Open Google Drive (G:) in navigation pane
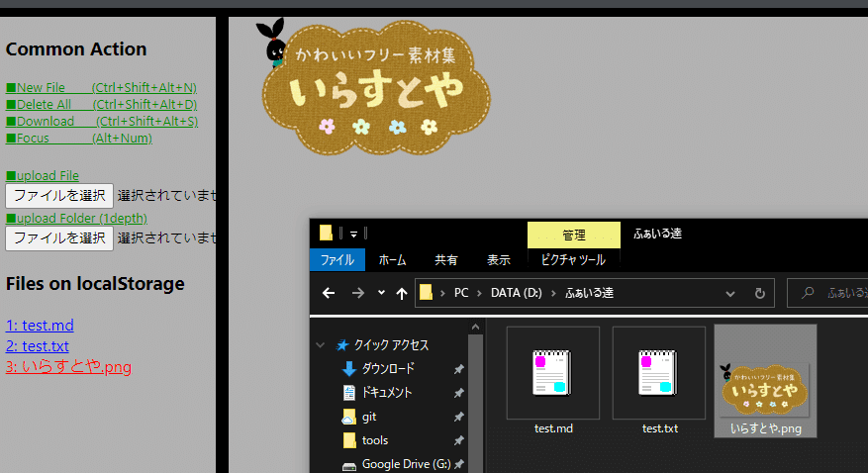 pyautogui.click(x=407, y=464)
